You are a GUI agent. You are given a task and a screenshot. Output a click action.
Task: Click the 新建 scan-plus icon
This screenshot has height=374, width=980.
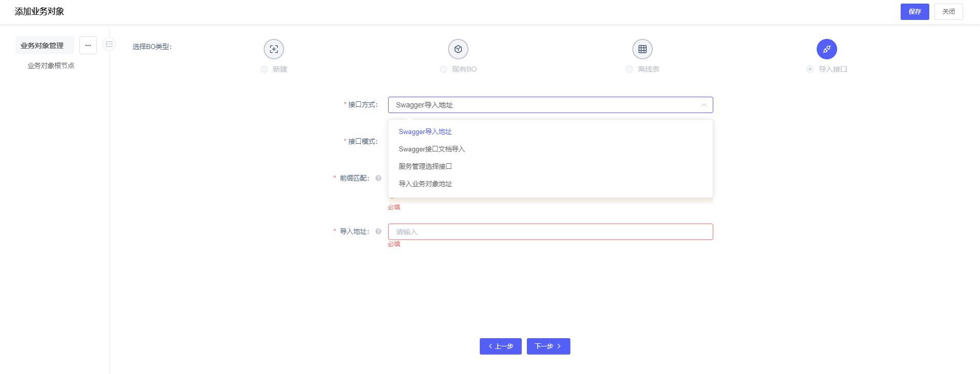click(273, 49)
